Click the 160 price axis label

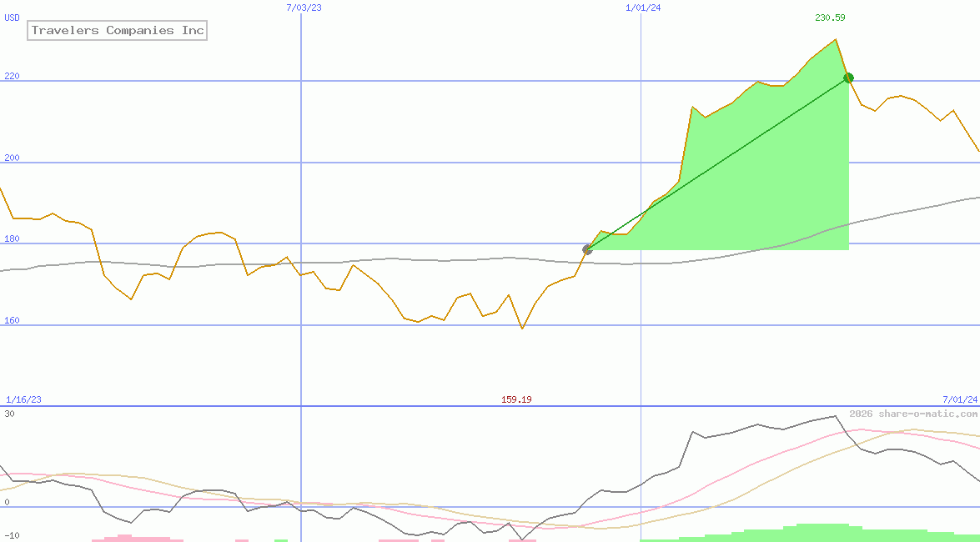(x=13, y=321)
